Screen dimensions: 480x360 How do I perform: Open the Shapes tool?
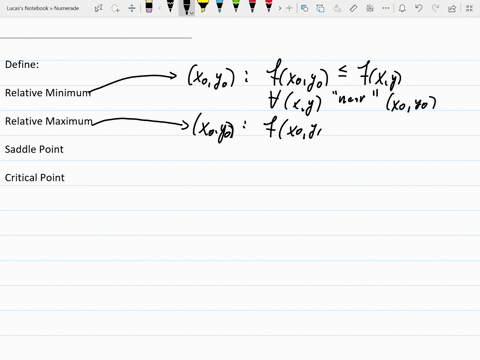[304, 8]
